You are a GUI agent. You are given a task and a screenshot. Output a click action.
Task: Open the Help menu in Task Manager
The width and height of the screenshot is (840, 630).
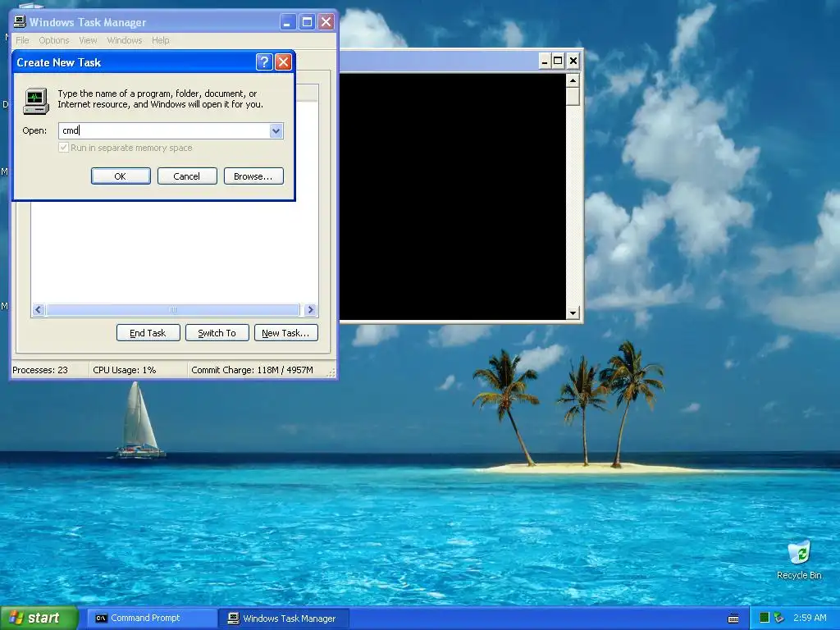160,40
